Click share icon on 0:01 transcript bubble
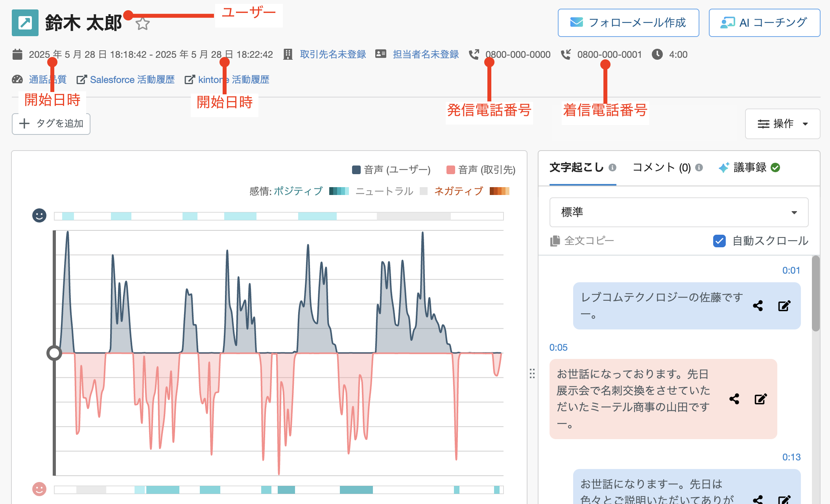Screen dimensions: 830x504 pyautogui.click(x=758, y=306)
